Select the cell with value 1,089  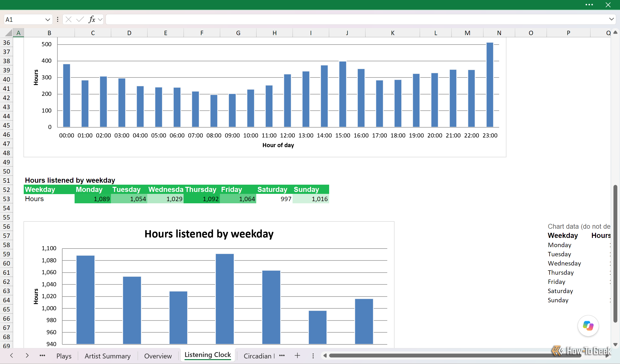pyautogui.click(x=93, y=199)
